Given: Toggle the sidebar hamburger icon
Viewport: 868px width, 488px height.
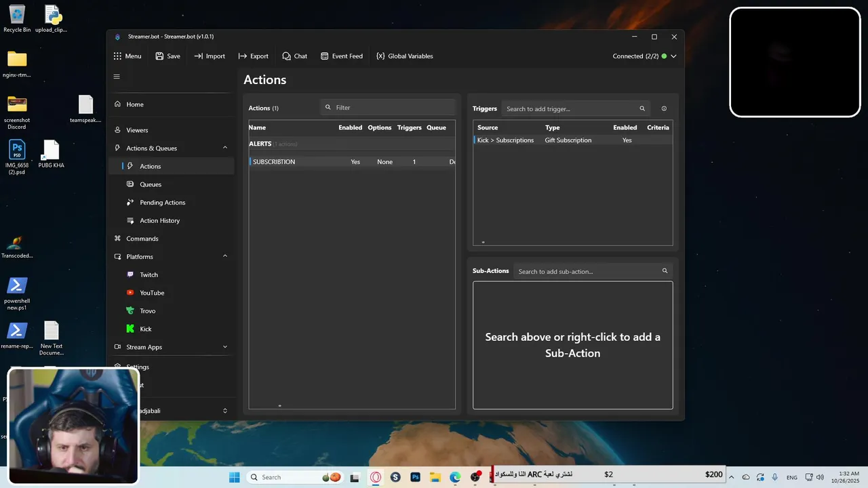Looking at the screenshot, I should tap(117, 77).
